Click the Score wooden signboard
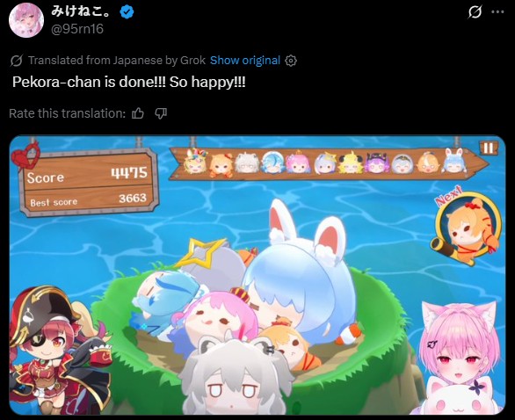The image size is (515, 420). coord(90,183)
